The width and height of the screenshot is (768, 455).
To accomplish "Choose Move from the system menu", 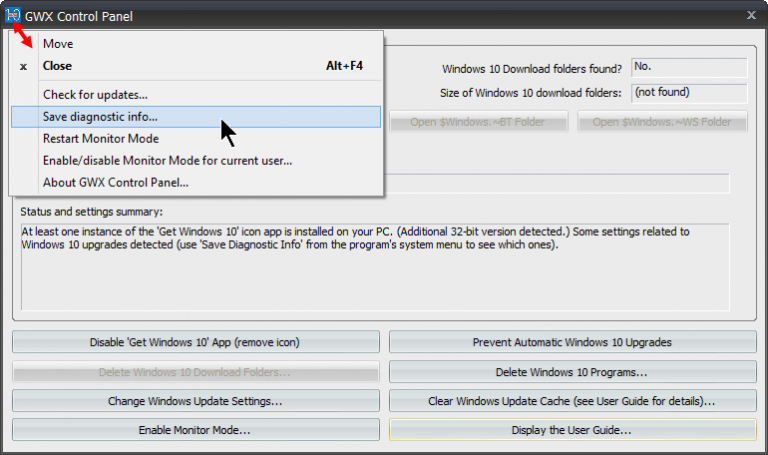I will 196,44.
